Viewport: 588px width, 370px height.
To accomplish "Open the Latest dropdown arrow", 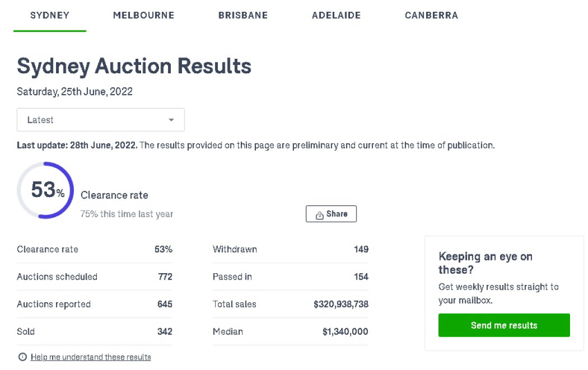I will pyautogui.click(x=171, y=120).
